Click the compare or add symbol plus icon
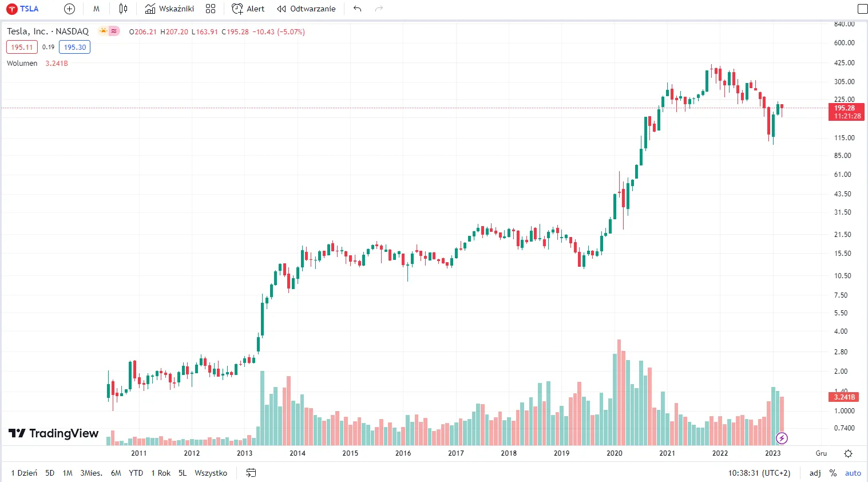Screen dimensions: 868x482 tap(69, 9)
